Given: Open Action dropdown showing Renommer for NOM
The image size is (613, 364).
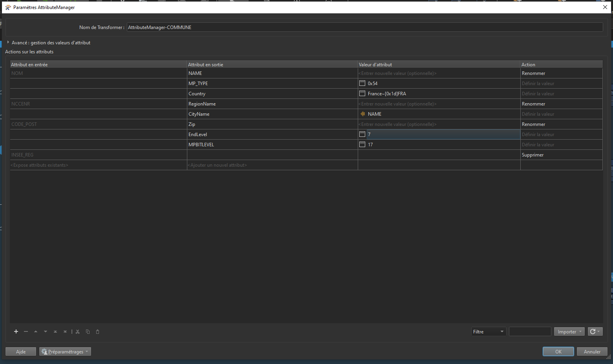Looking at the screenshot, I should [562, 73].
